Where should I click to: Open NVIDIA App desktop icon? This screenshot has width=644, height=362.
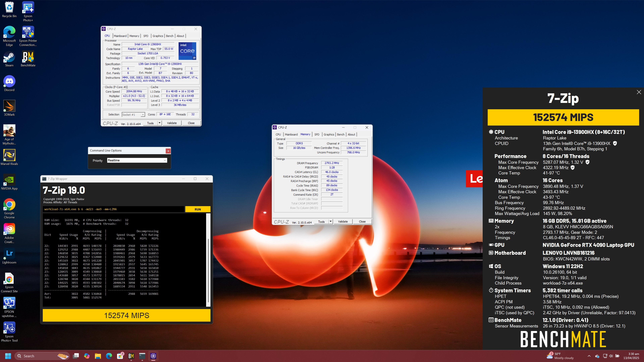[x=9, y=182]
